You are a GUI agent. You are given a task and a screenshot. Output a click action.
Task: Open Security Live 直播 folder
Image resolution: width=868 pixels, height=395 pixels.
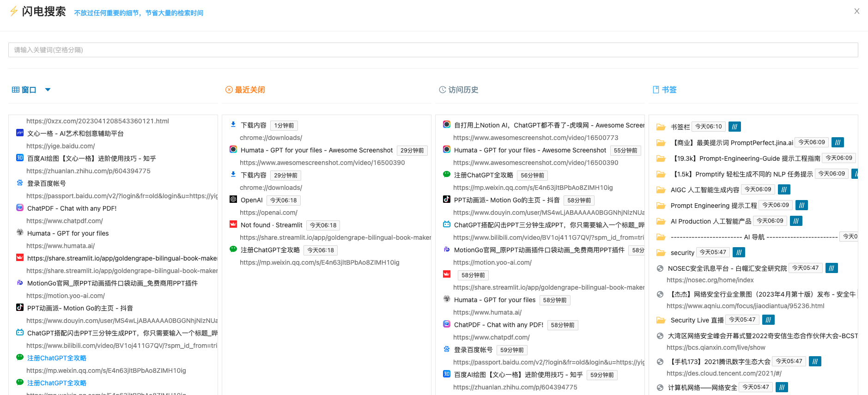(x=697, y=320)
